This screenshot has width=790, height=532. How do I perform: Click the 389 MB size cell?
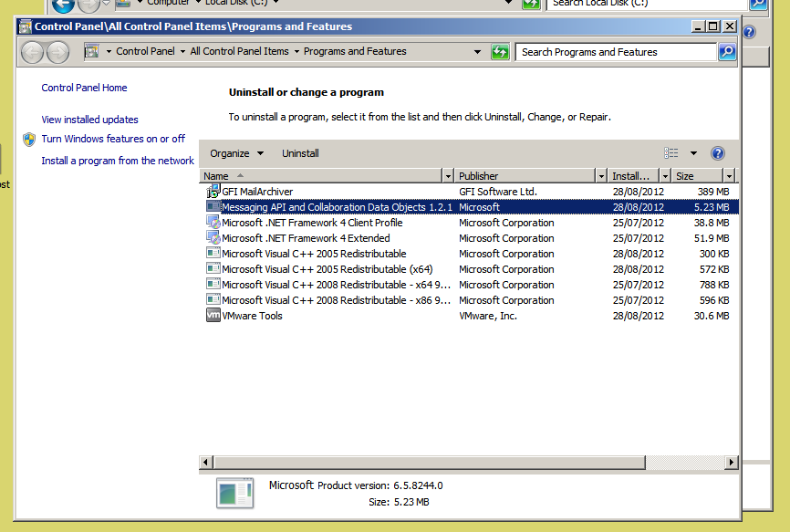712,192
